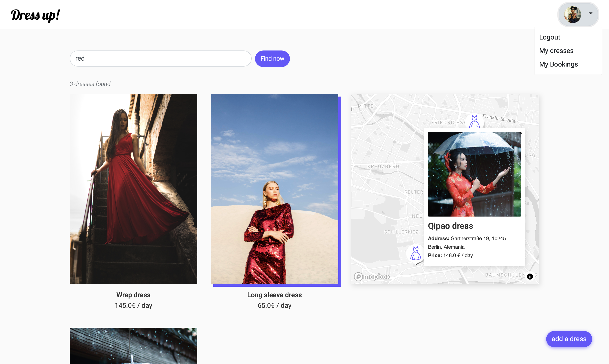This screenshot has width=609, height=364.
Task: Click the Logout option in dropdown
Action: [x=550, y=37]
